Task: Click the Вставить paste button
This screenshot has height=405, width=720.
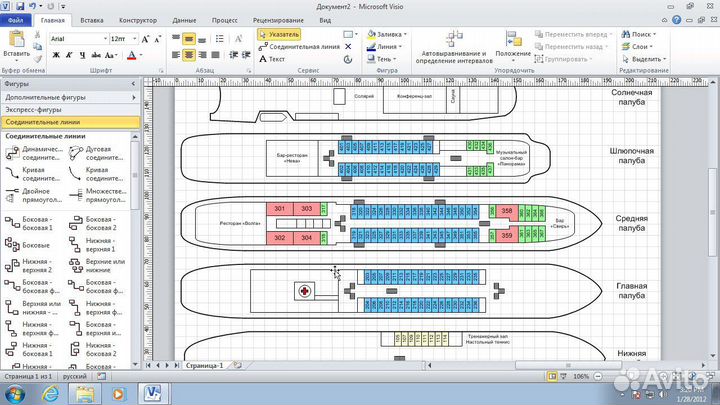Action: [x=17, y=46]
